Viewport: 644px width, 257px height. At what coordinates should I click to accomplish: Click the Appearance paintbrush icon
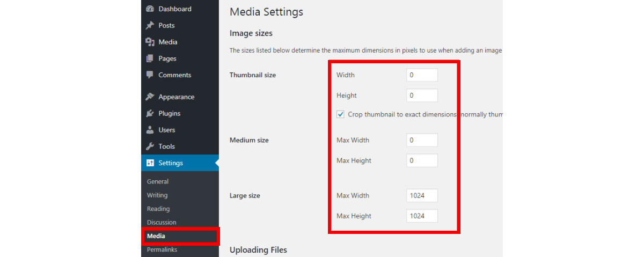tap(150, 97)
